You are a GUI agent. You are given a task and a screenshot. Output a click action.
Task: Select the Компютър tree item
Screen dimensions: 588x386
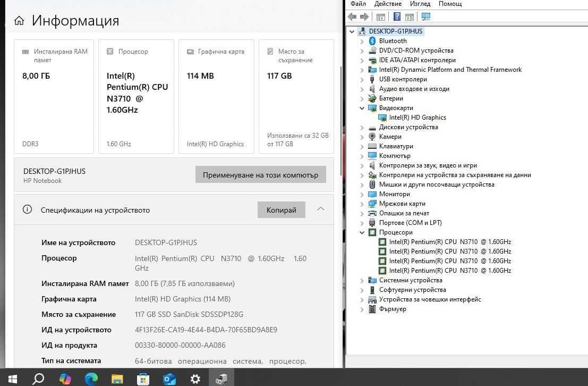(x=395, y=156)
